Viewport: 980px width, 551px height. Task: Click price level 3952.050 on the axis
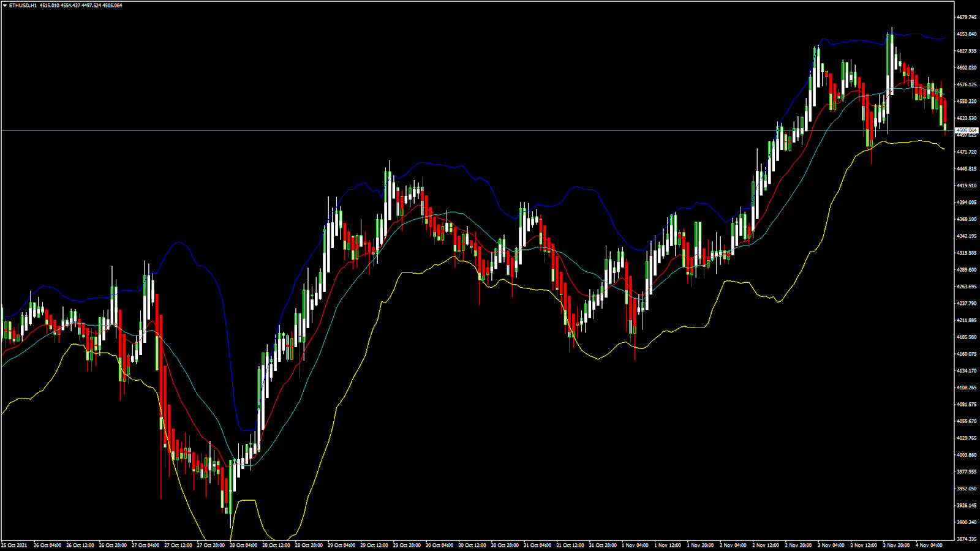pos(967,489)
